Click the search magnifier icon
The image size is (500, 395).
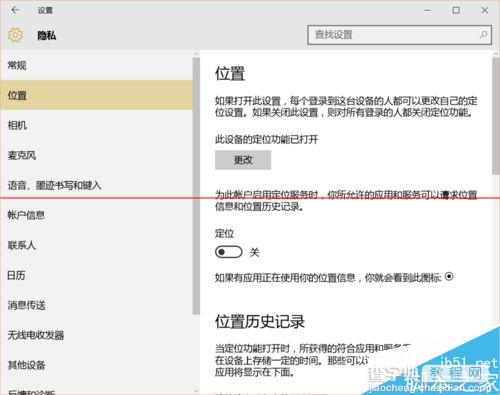[483, 34]
